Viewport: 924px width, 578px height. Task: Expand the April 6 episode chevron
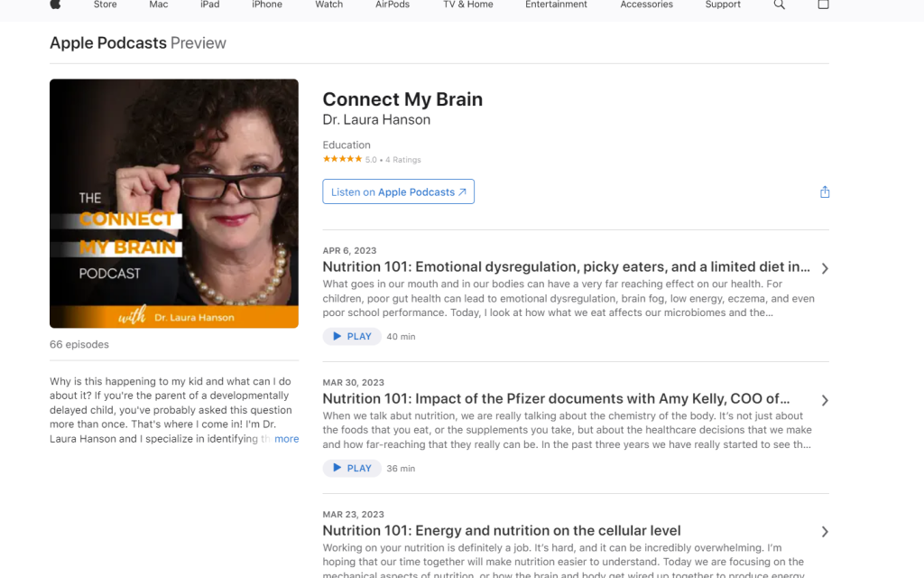pyautogui.click(x=825, y=268)
